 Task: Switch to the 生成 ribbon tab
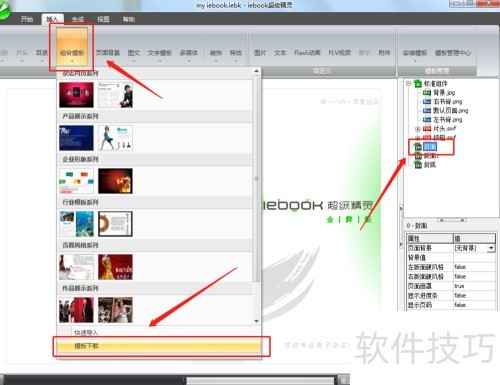click(78, 19)
